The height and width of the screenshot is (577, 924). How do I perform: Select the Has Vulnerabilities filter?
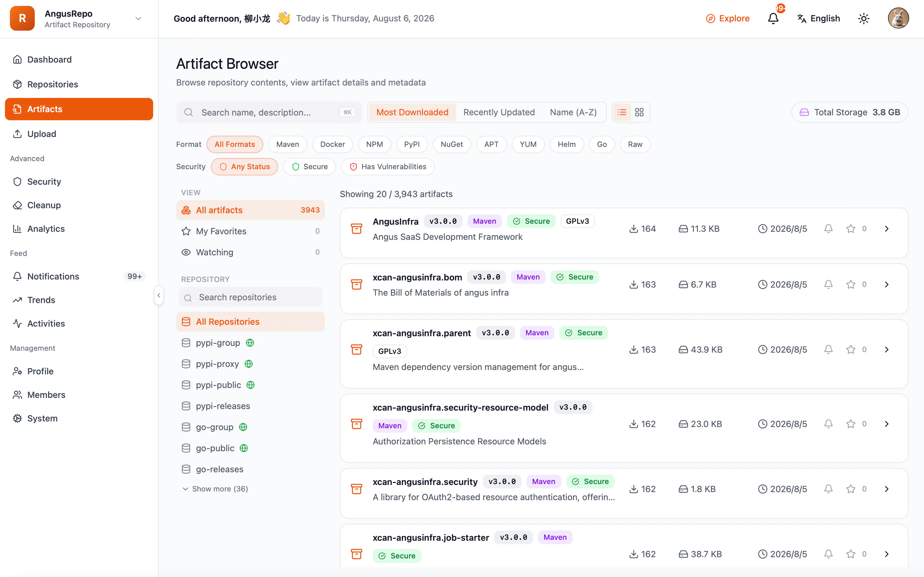(x=388, y=167)
